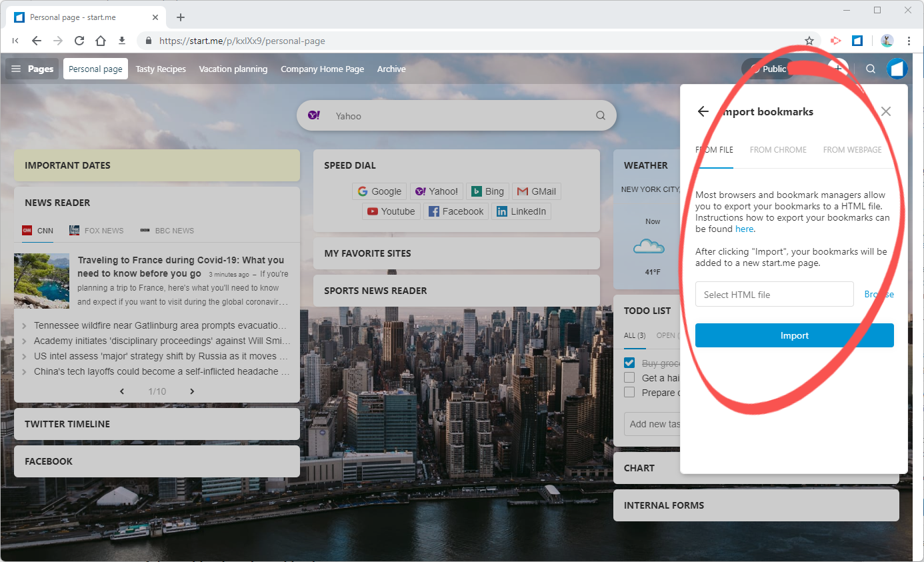
Task: Open the Traveling to France headline
Action: [x=181, y=267]
